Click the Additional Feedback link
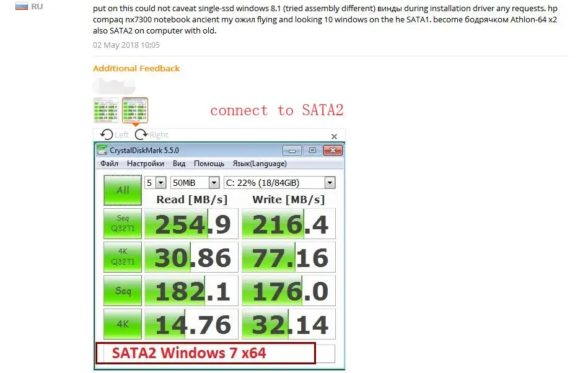Image resolution: width=588 pixels, height=373 pixels. point(136,69)
